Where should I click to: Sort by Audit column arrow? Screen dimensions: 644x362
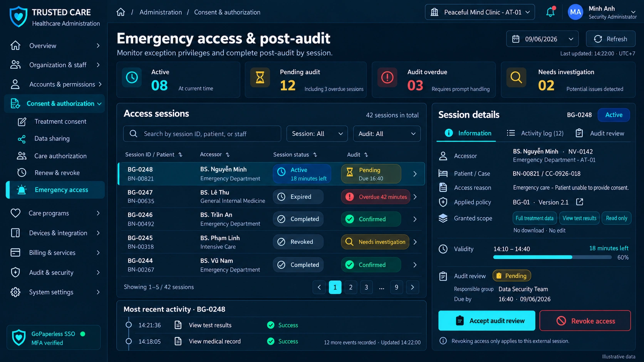(366, 155)
